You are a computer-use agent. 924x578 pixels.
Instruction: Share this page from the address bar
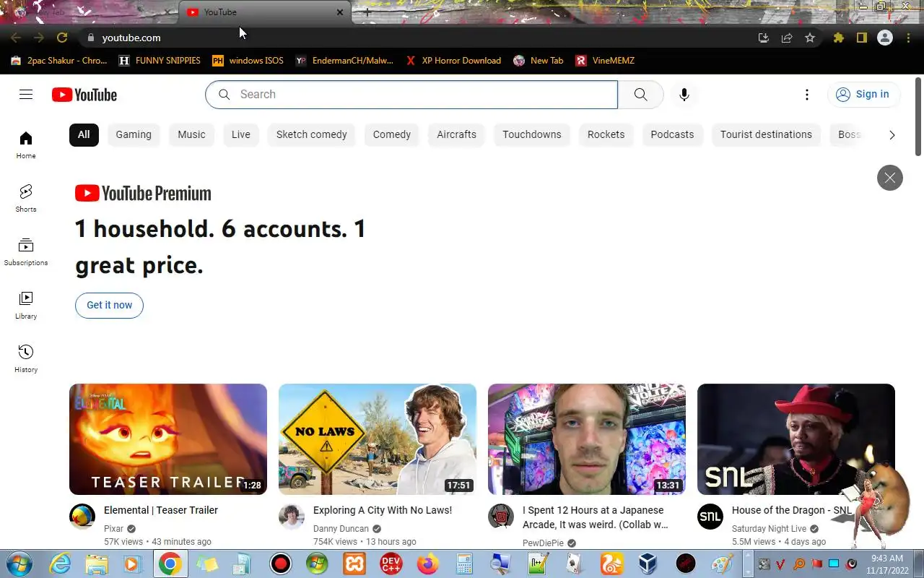787,38
